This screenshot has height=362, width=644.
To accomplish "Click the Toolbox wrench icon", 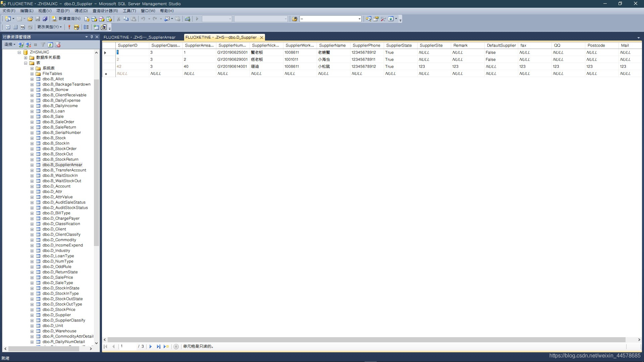I will [383, 19].
